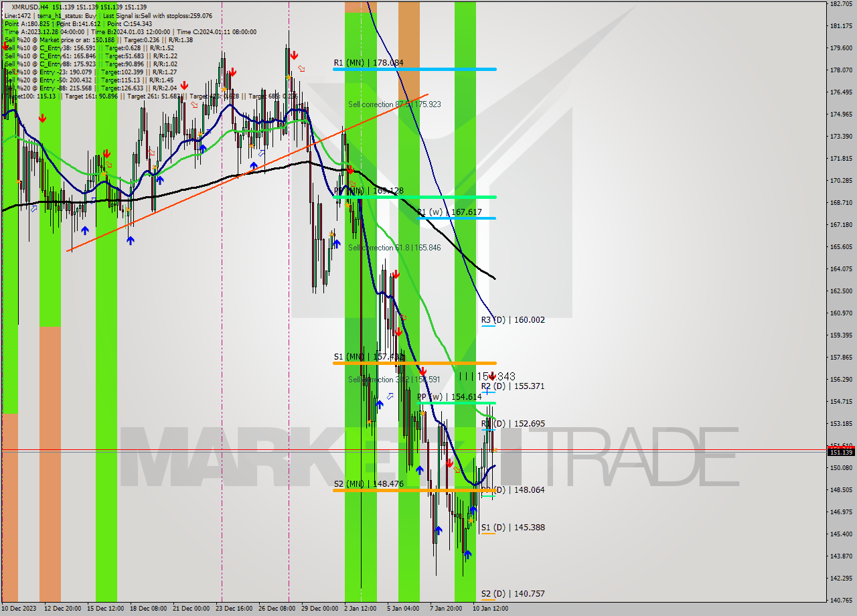Click the '2 Jan 12:00' time label
Screen dimensions: 857x616
pos(360,609)
